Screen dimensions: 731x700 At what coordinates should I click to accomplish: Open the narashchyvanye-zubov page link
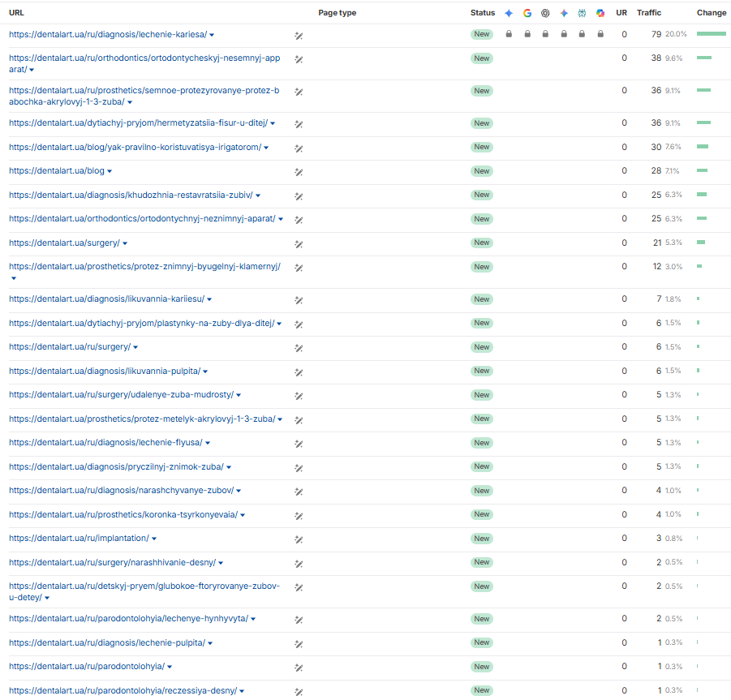coord(121,490)
